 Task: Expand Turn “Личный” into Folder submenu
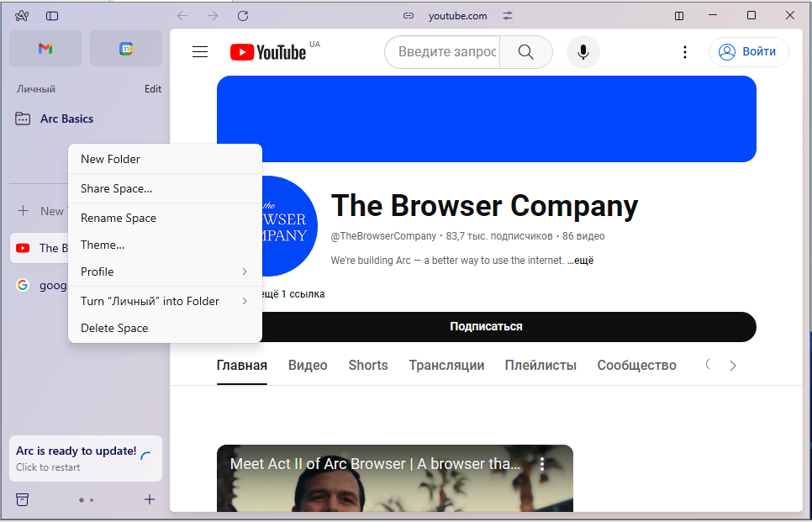point(165,302)
